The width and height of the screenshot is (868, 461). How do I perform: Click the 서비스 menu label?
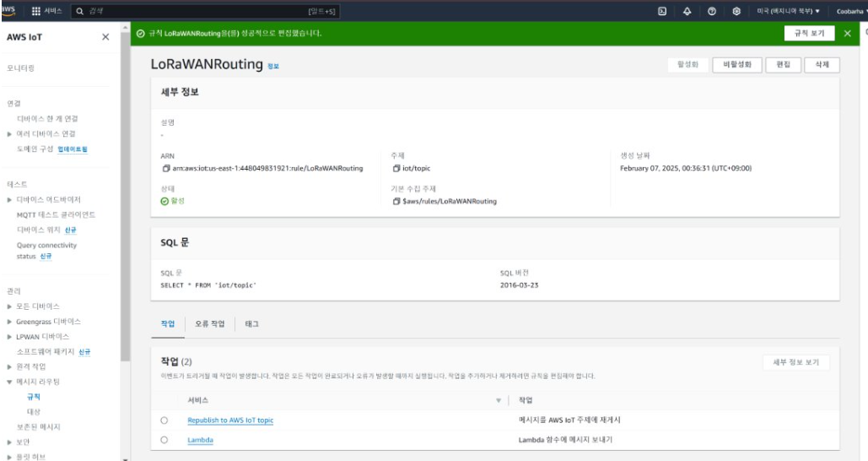[x=53, y=11]
